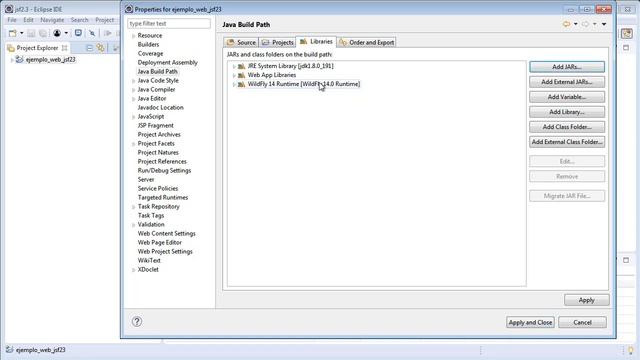Select JRE System Library [jdk1.8.0_191] entry
Viewport: 640px width, 360px height.
[x=290, y=66]
